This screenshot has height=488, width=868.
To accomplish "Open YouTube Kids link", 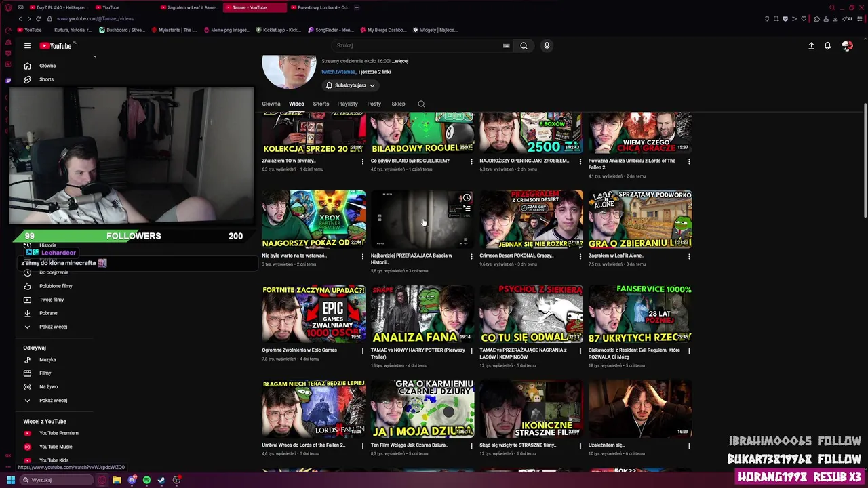I will coord(54,460).
